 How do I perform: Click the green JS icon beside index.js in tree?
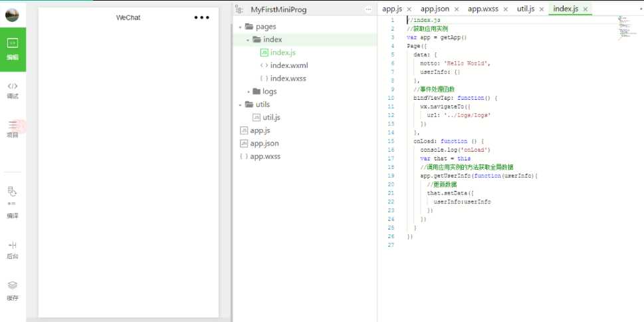click(x=265, y=53)
